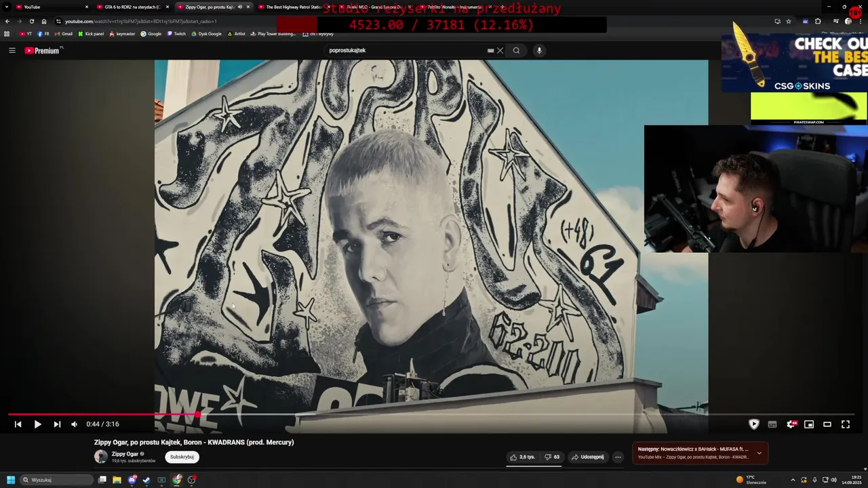Clear the search query text
868x488 pixels.
tap(500, 50)
